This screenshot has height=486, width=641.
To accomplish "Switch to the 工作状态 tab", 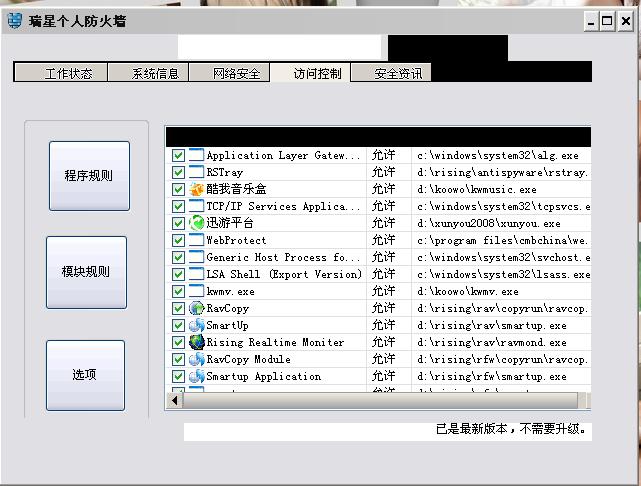I will pos(61,73).
